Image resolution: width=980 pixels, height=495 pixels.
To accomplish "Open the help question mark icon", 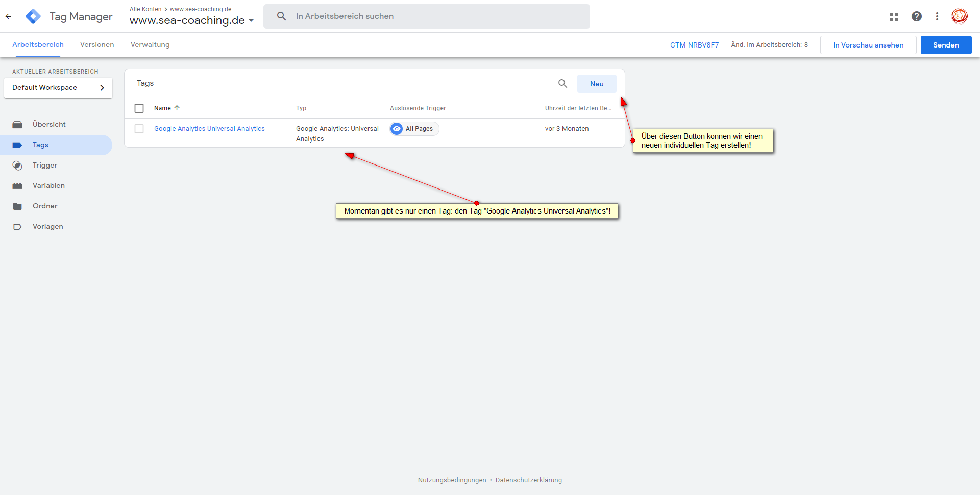I will pos(917,16).
